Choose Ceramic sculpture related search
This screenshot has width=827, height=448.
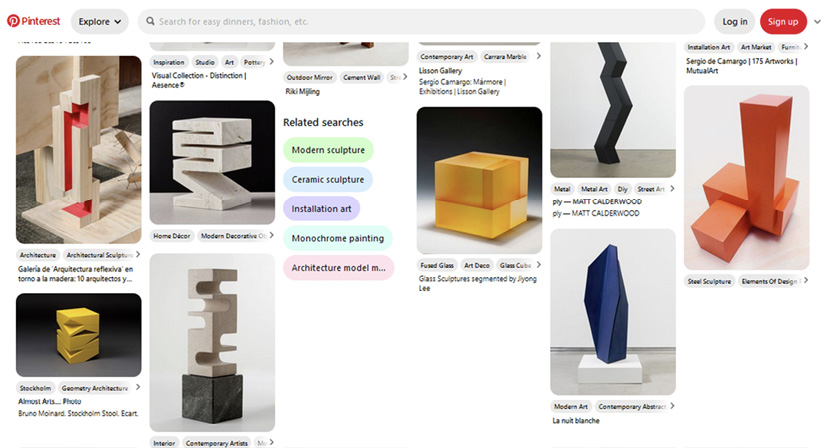pos(328,179)
